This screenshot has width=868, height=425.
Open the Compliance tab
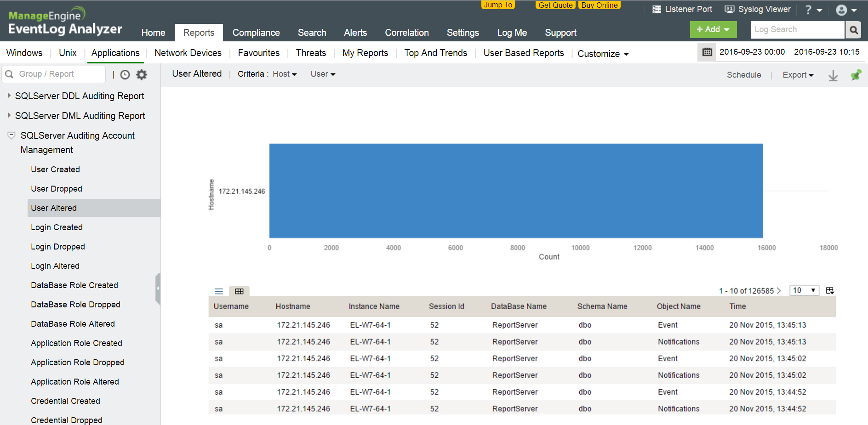tap(256, 33)
